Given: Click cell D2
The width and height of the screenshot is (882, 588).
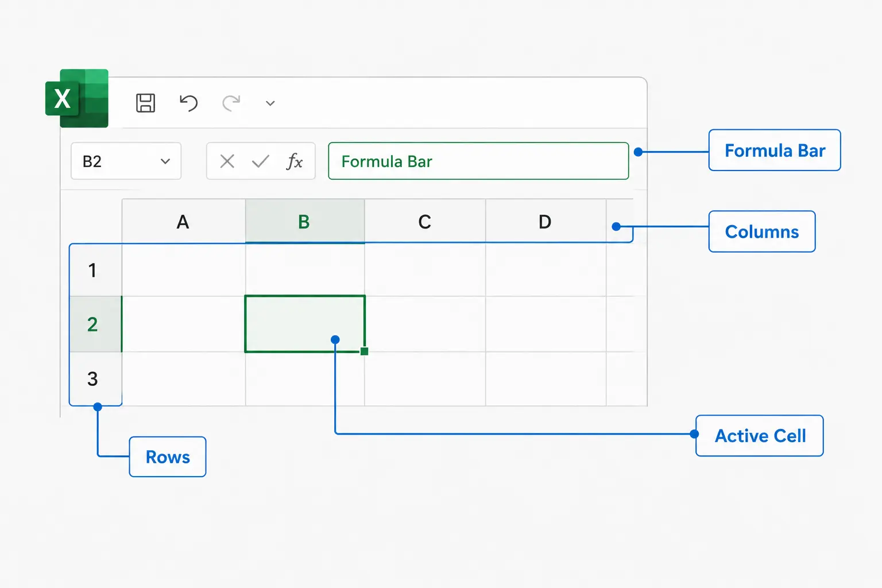Looking at the screenshot, I should 546,324.
